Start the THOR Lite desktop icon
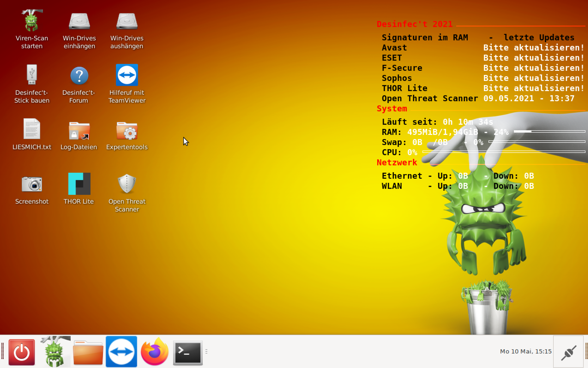Image resolution: width=588 pixels, height=368 pixels. (79, 184)
